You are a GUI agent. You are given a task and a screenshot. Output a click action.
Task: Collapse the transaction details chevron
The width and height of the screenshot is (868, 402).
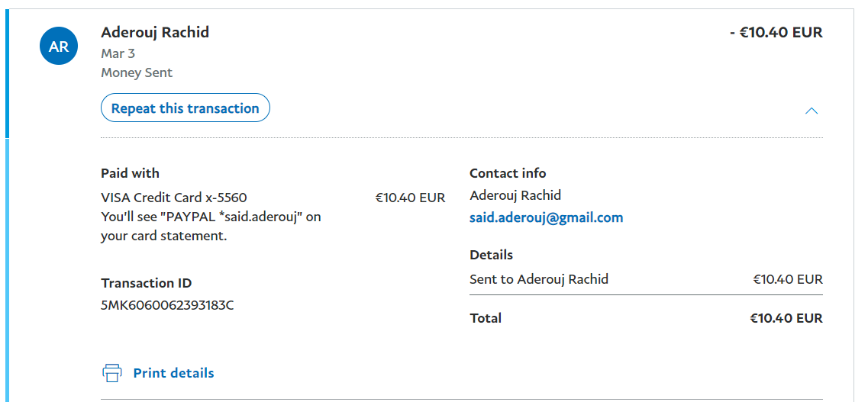[812, 111]
